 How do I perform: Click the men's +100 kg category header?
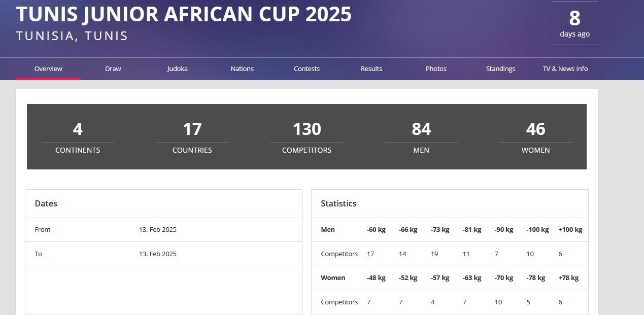pos(570,230)
